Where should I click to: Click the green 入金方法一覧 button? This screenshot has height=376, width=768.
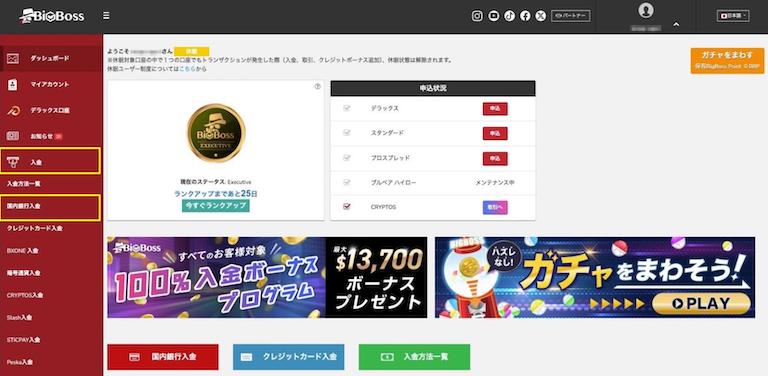[x=414, y=357]
